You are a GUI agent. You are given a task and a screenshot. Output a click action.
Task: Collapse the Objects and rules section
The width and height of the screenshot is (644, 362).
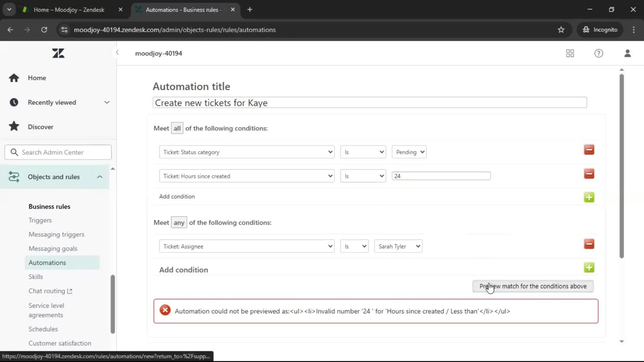(x=100, y=177)
